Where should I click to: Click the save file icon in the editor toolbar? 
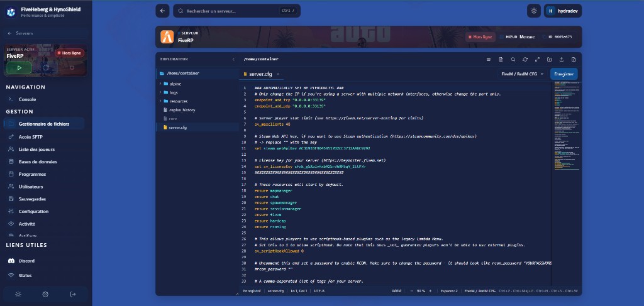[501, 60]
